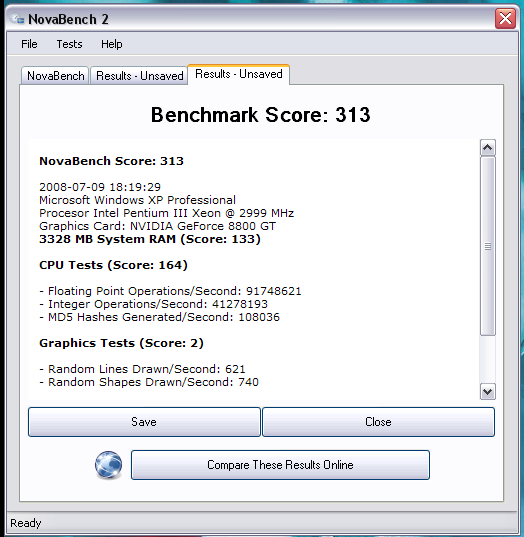Click the globe icon beside Compare button
524x537 pixels.
click(x=108, y=465)
